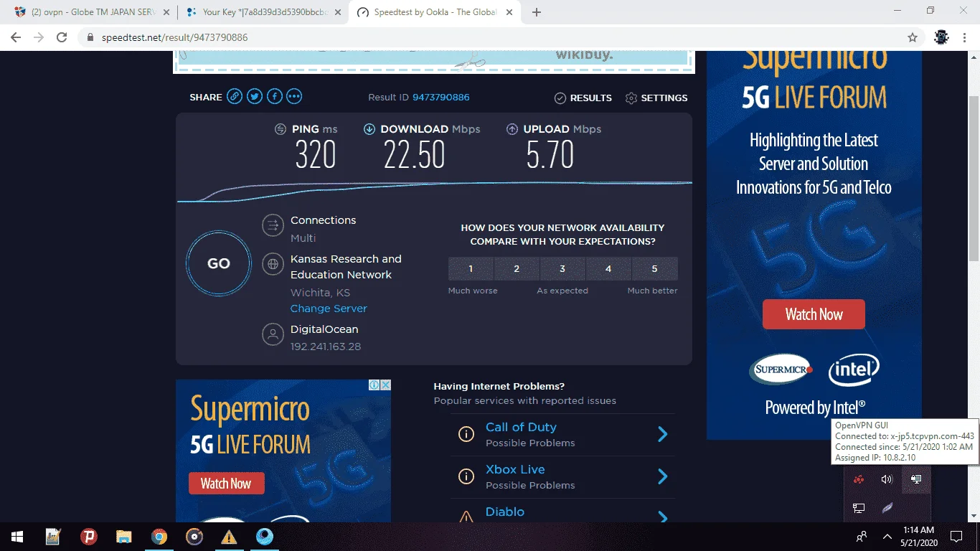Open the Diablo problems link

tap(505, 512)
